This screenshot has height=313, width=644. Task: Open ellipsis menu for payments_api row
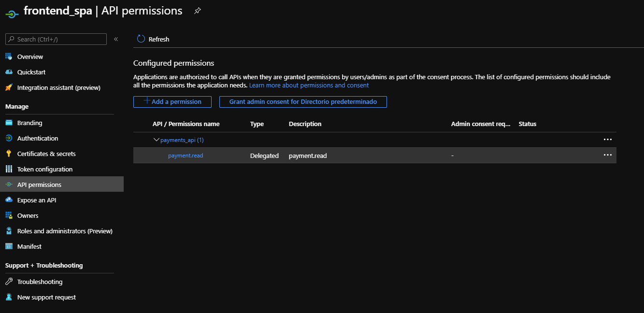click(607, 140)
